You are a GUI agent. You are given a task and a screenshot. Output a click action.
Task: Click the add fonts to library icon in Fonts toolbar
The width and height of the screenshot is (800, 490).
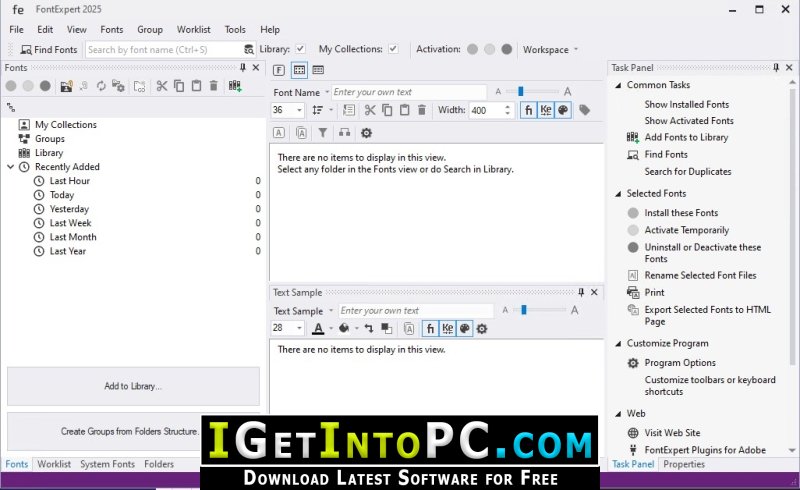236,86
